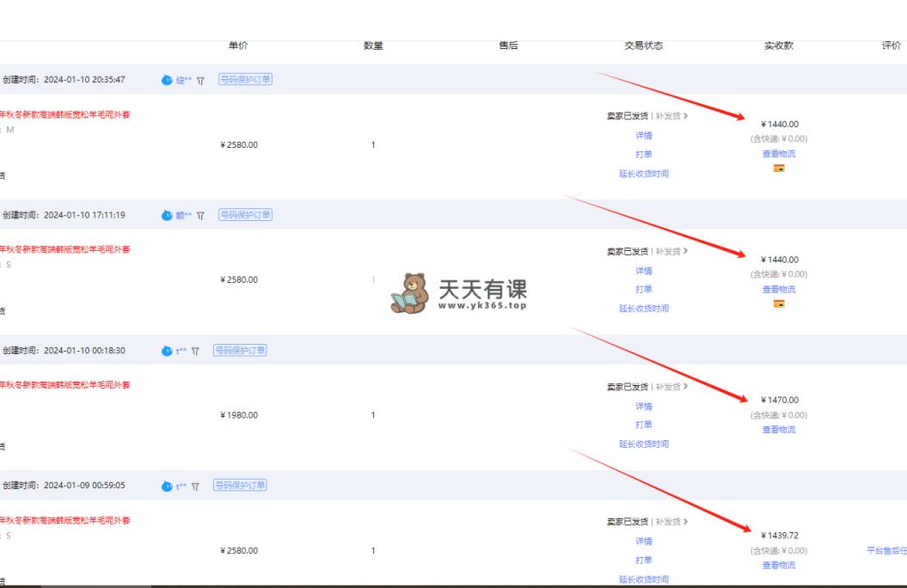This screenshot has height=588, width=907.
Task: Click 延长收货时间 for the 17:11:19 order
Action: point(644,308)
